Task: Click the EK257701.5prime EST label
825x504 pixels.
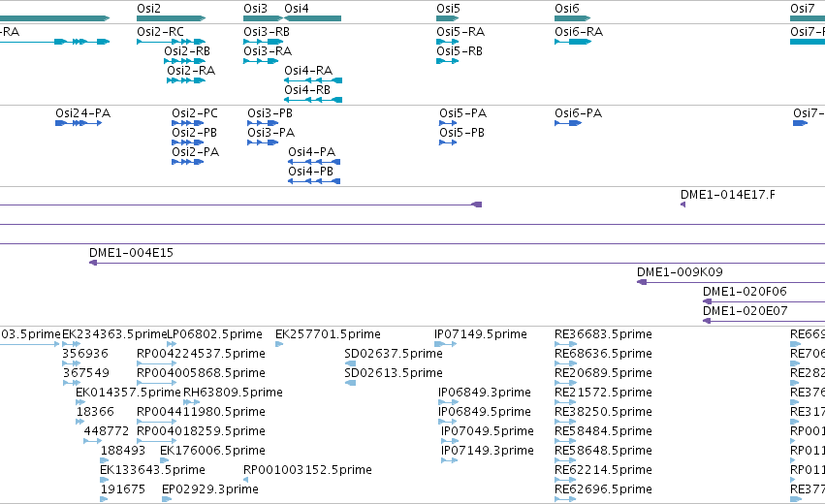Action: pos(328,334)
